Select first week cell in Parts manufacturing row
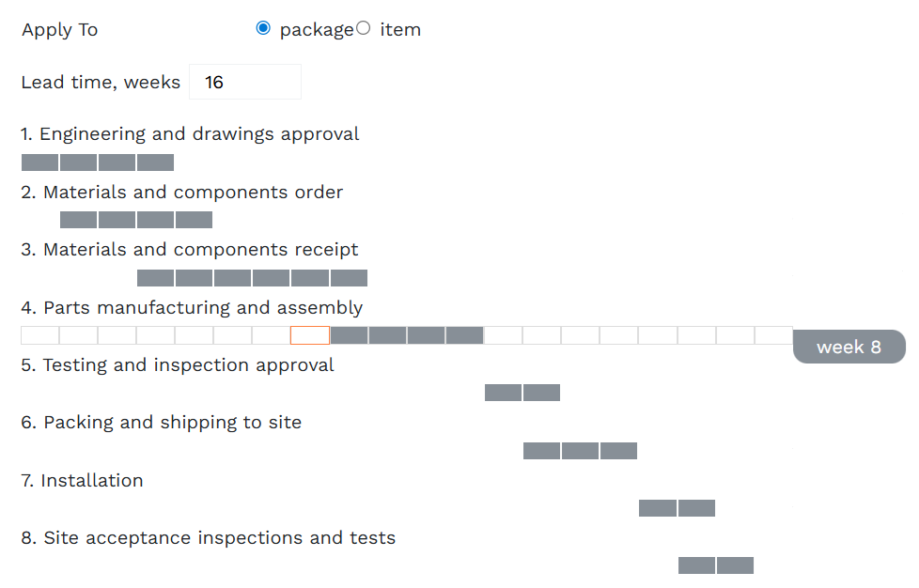Viewport: 919px width, 588px height. pyautogui.click(x=39, y=335)
